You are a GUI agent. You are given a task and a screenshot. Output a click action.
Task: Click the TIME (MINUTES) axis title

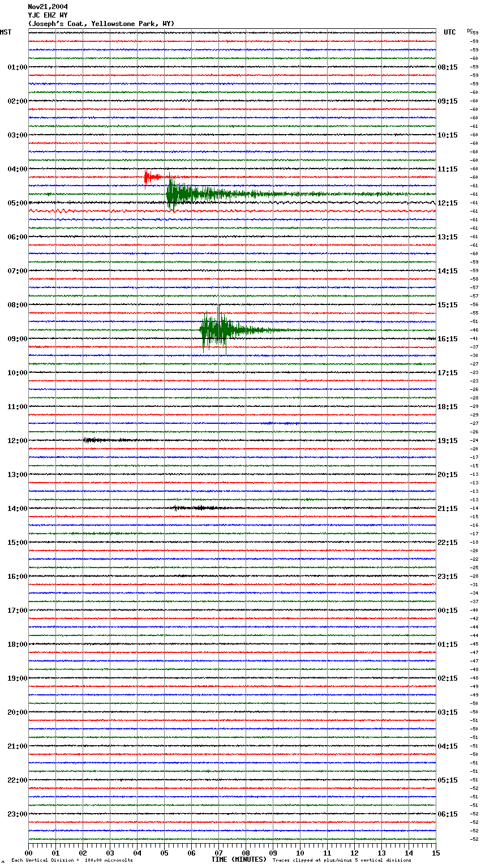point(239,860)
